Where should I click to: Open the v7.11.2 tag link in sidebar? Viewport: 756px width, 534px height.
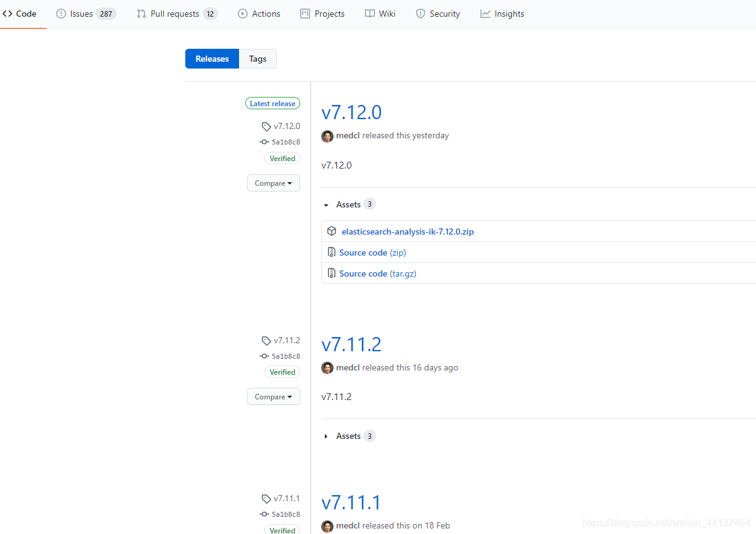pos(287,340)
